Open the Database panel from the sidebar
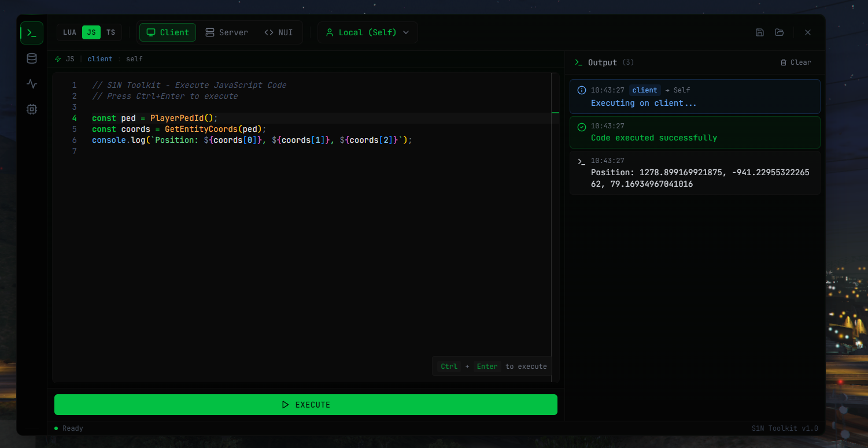Image resolution: width=868 pixels, height=448 pixels. point(32,58)
